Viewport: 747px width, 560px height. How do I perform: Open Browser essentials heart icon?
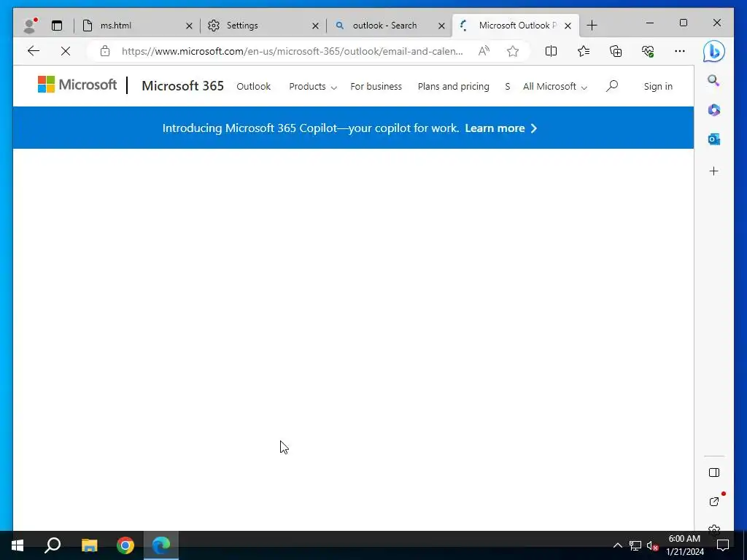point(648,51)
